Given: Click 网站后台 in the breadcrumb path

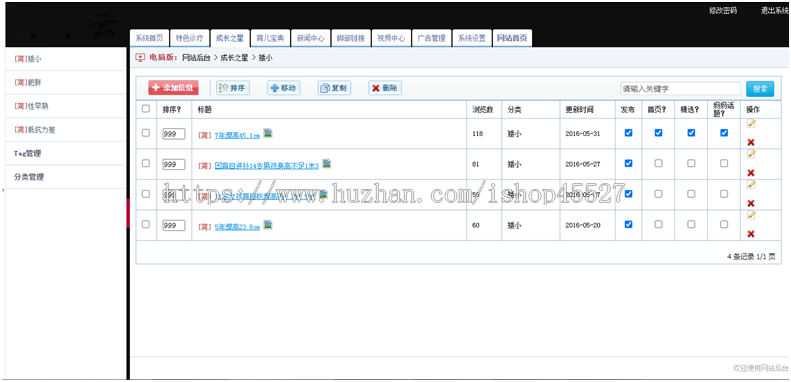Looking at the screenshot, I should point(196,58).
